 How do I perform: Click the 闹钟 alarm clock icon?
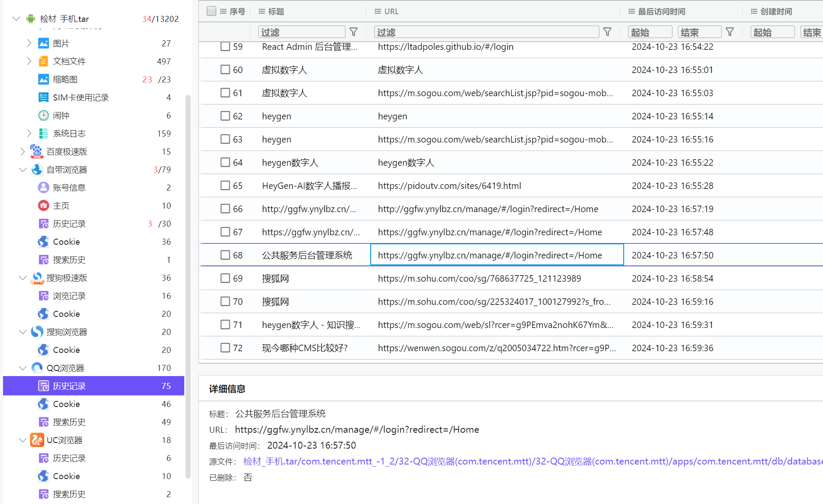pyautogui.click(x=43, y=115)
